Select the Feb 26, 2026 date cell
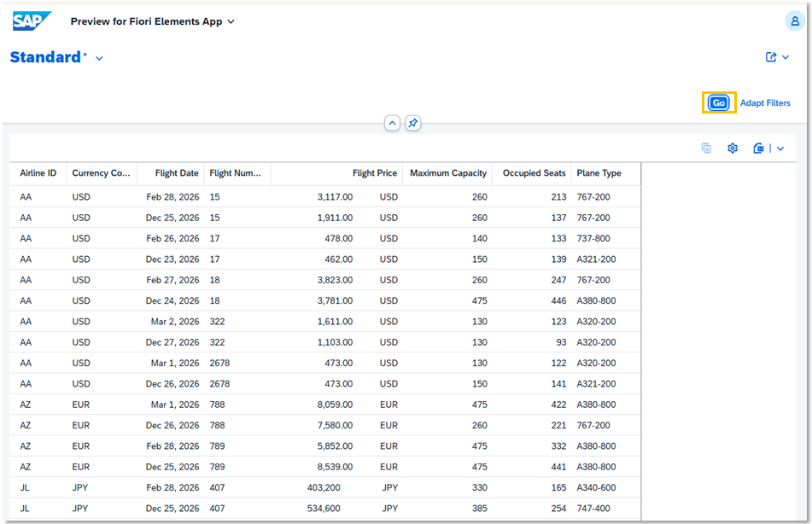 click(172, 238)
